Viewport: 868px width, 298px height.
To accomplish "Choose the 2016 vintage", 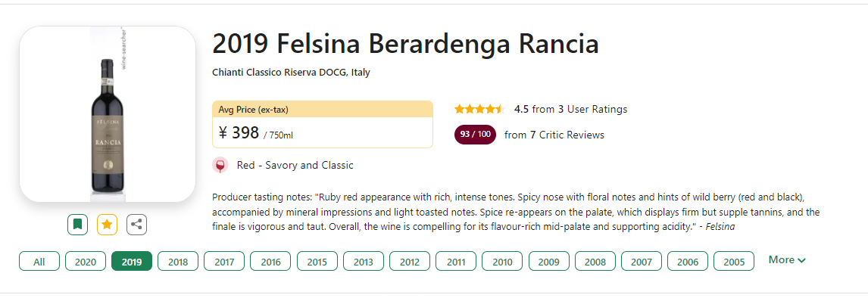I will [x=270, y=262].
